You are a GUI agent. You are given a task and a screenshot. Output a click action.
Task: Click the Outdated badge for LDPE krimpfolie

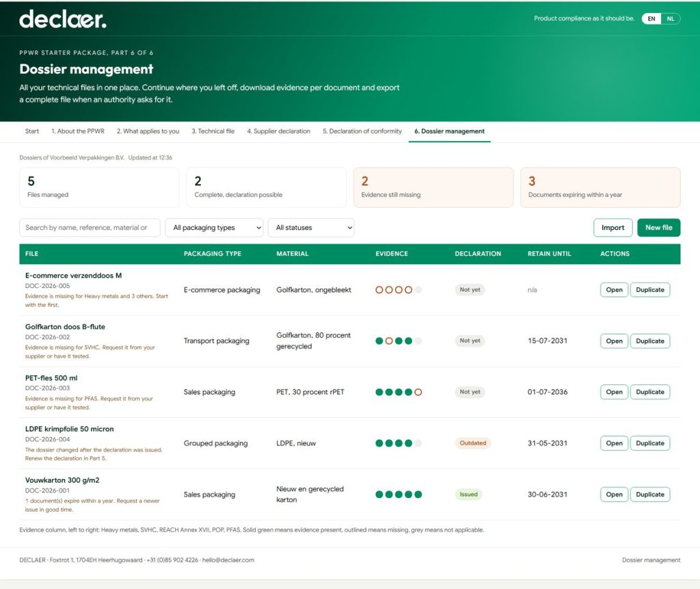(x=472, y=443)
